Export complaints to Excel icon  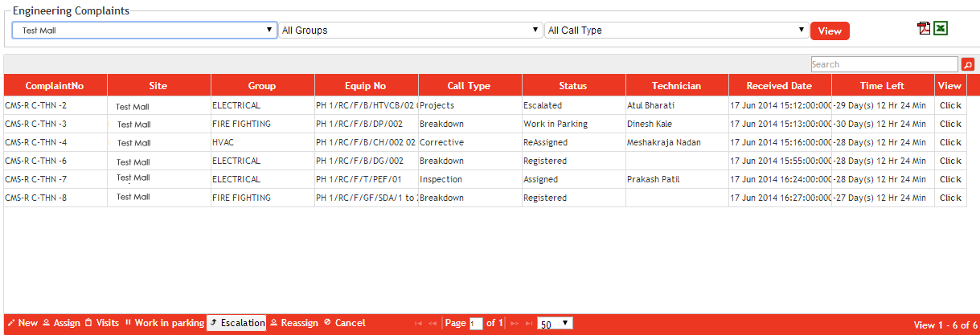pos(941,29)
